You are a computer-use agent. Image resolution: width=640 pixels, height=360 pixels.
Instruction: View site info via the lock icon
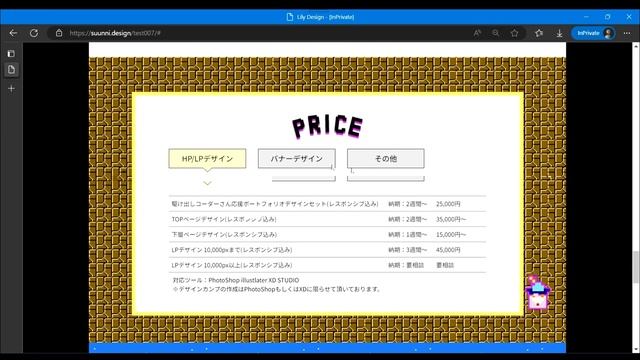59,33
